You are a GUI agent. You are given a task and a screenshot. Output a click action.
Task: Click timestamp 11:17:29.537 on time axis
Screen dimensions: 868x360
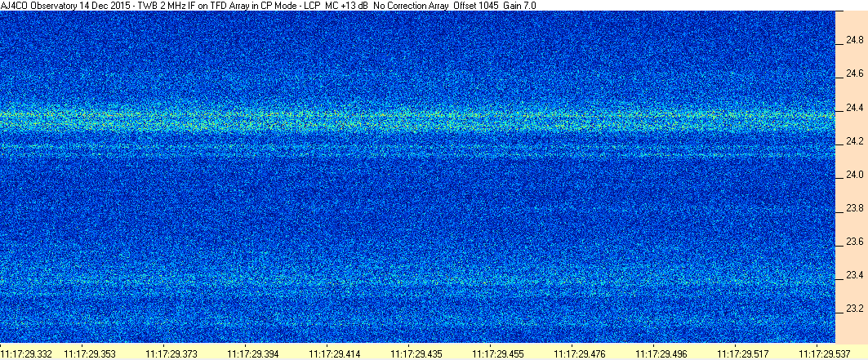click(x=823, y=353)
